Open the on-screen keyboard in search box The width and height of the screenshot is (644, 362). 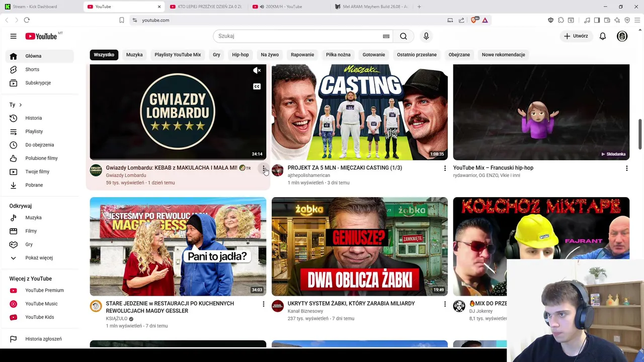[386, 36]
